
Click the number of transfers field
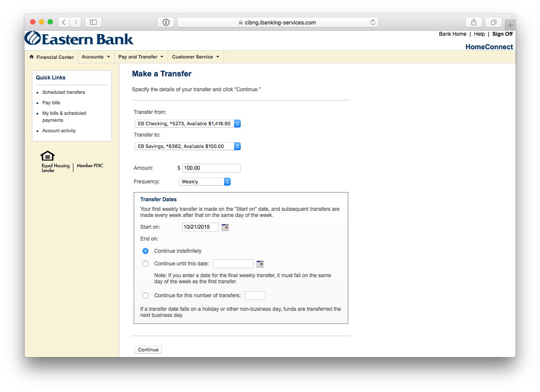(255, 296)
